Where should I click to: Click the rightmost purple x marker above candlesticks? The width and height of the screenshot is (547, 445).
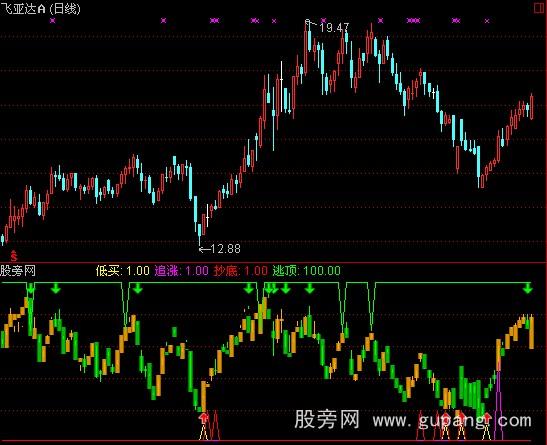487,21
